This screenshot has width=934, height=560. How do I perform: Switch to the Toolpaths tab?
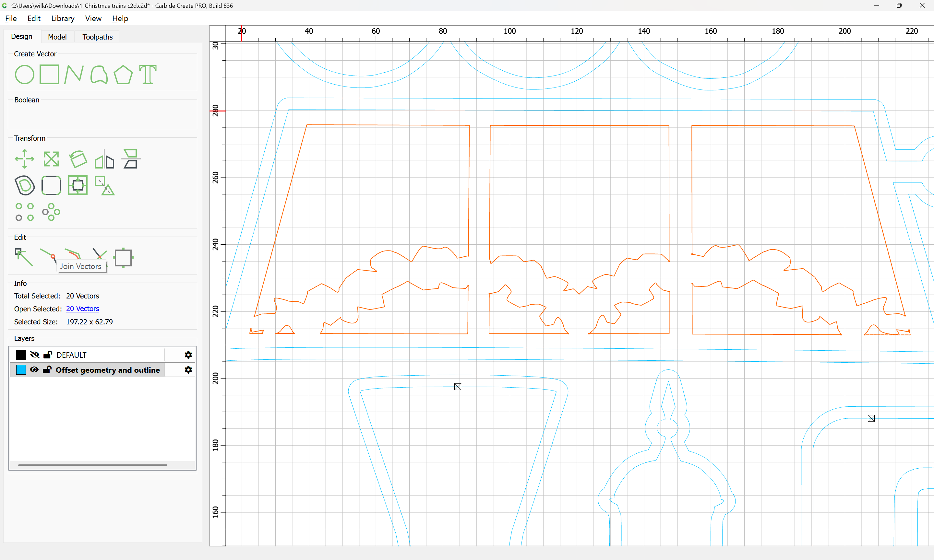pos(97,37)
